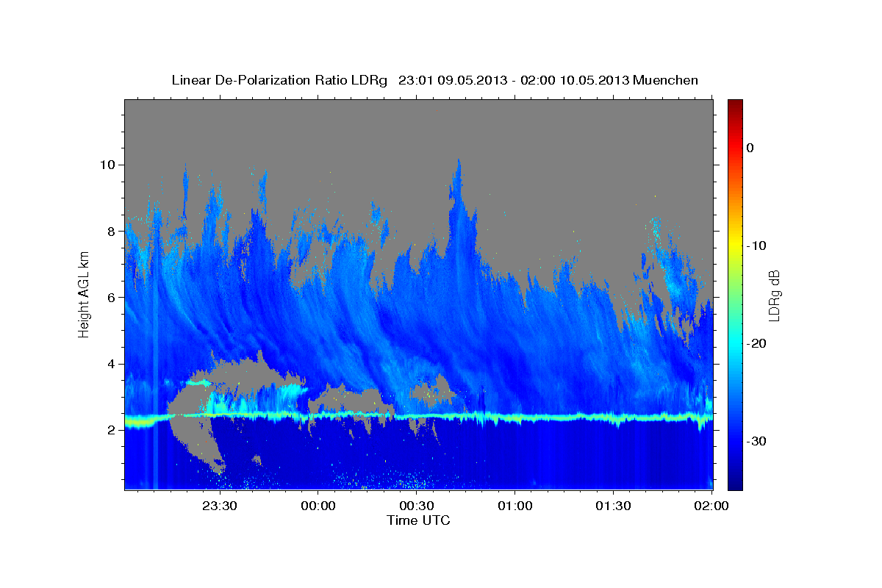Click the colorbar value '-10'
The image size is (882, 588).
[x=757, y=245]
